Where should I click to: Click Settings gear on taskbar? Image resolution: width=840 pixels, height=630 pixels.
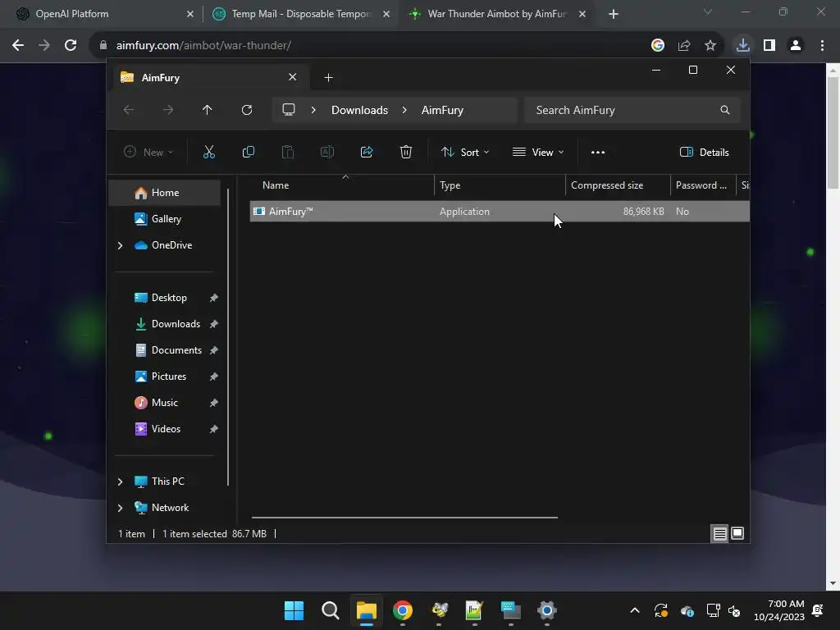point(547,610)
